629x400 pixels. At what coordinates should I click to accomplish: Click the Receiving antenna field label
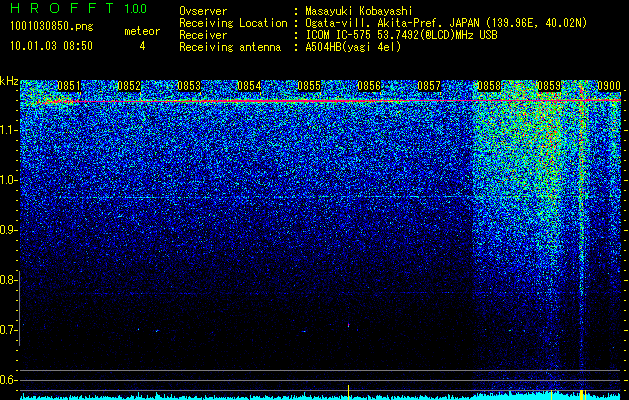pyautogui.click(x=230, y=47)
